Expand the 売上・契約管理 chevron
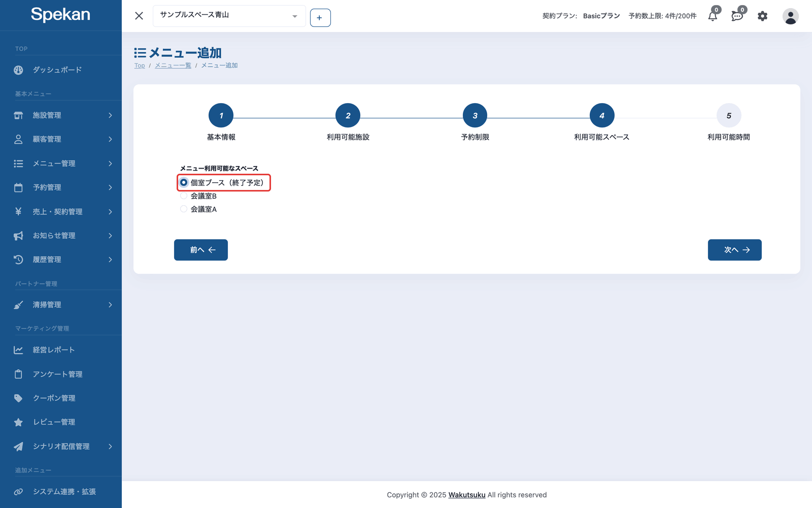812x508 pixels. coord(110,212)
